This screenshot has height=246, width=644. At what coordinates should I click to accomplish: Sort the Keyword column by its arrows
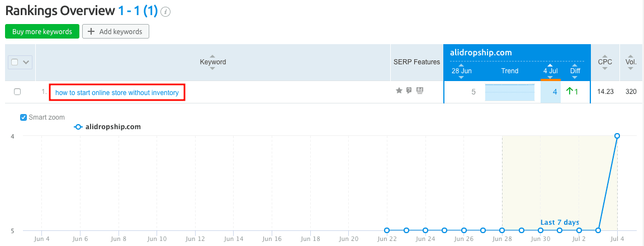tap(212, 62)
